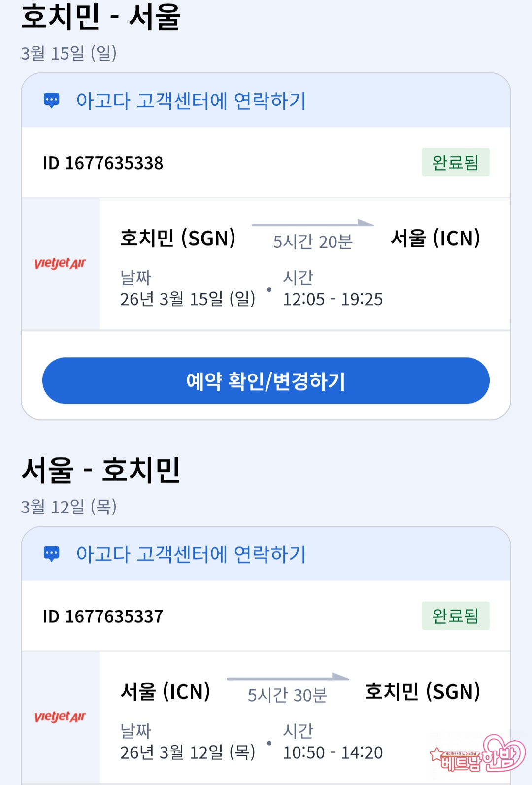Tap Vietjet Air logo for SGN to ICN flight
This screenshot has height=785, width=532.
(60, 264)
